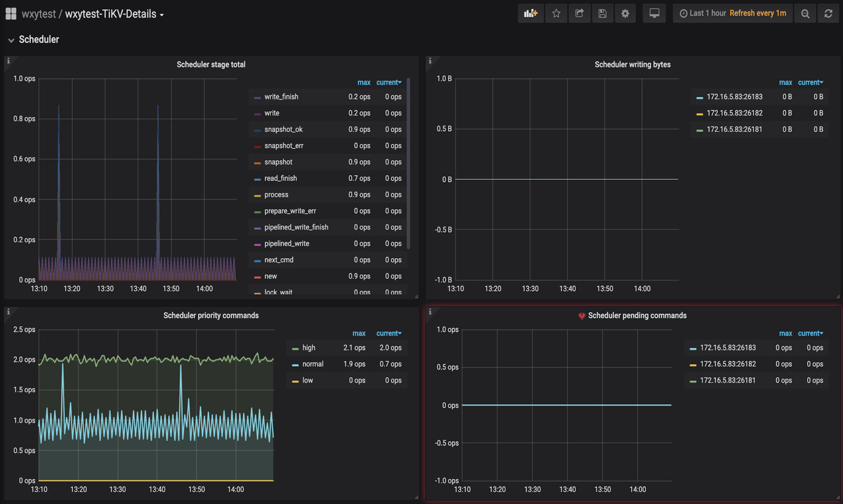
Task: Toggle the write_finish series in legend
Action: click(x=281, y=97)
